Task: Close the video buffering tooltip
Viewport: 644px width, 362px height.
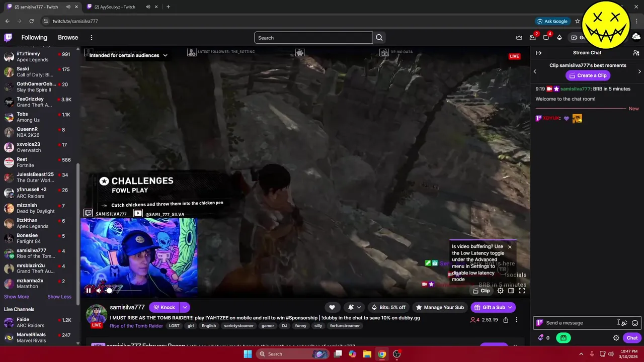Action: [510, 247]
